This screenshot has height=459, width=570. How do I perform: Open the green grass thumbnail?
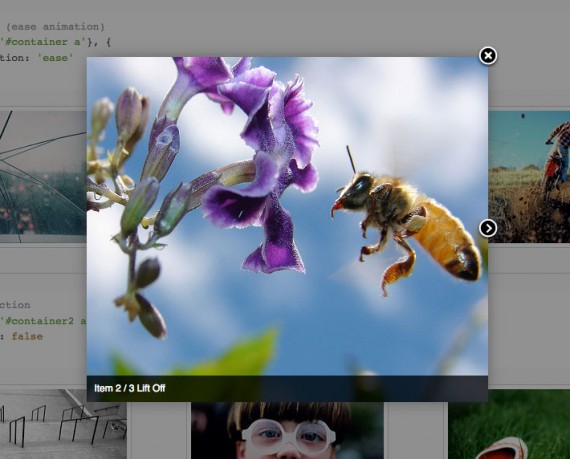509,424
